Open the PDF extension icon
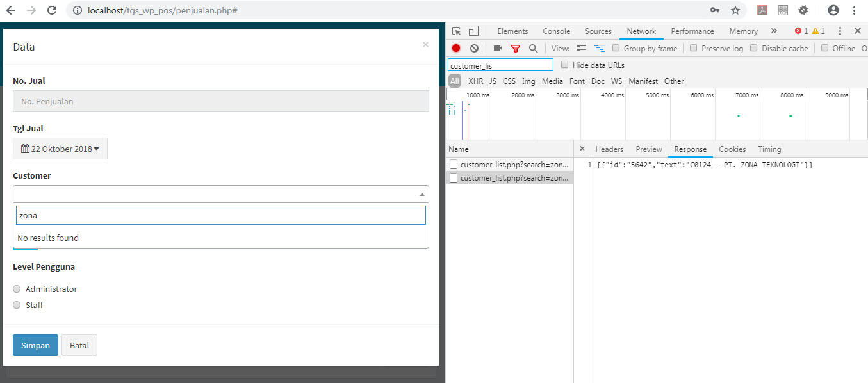Image resolution: width=868 pixels, height=383 pixels. point(762,10)
